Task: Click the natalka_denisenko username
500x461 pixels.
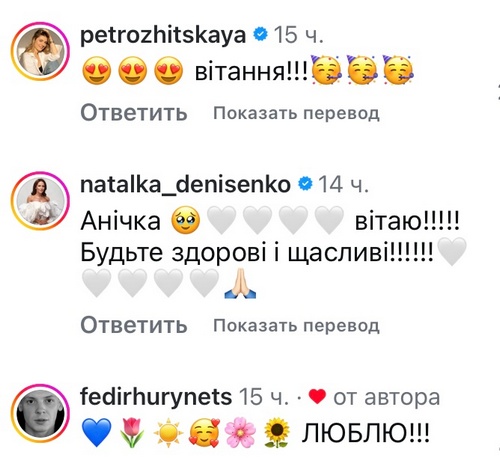Action: tap(185, 184)
